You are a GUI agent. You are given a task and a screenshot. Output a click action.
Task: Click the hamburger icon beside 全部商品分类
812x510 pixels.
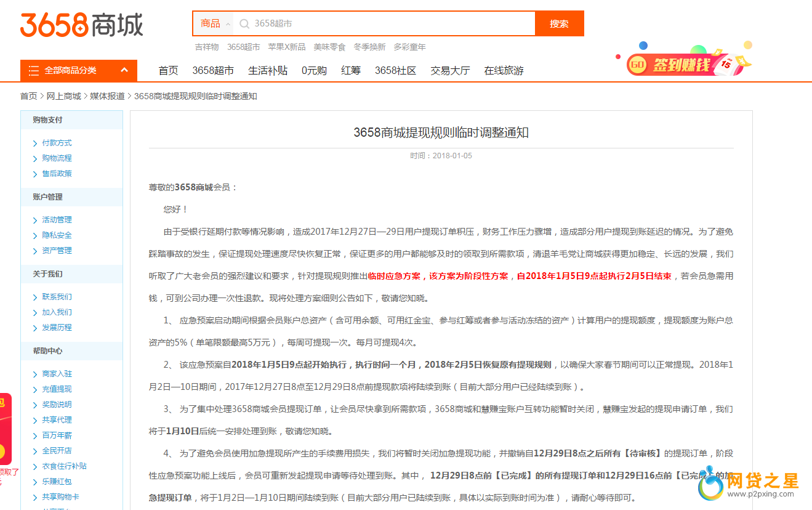[x=33, y=70]
